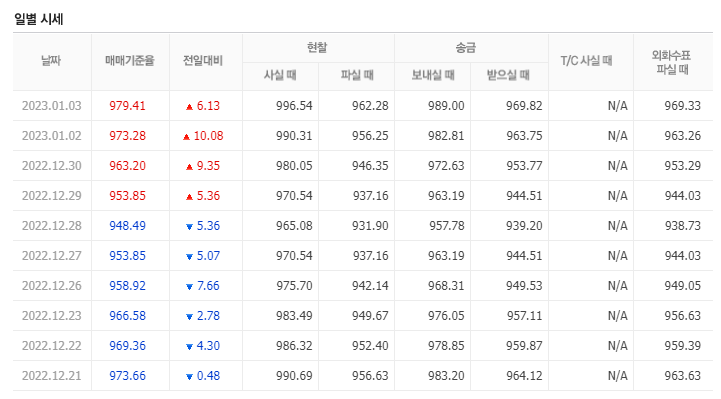The width and height of the screenshot is (721, 399).
Task: Select the date 2022.12.29
Action: [52, 196]
